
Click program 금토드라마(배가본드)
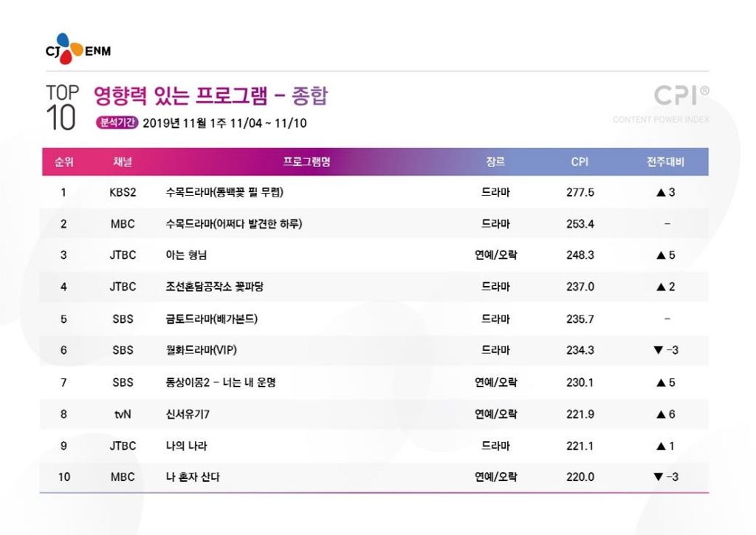tap(212, 319)
